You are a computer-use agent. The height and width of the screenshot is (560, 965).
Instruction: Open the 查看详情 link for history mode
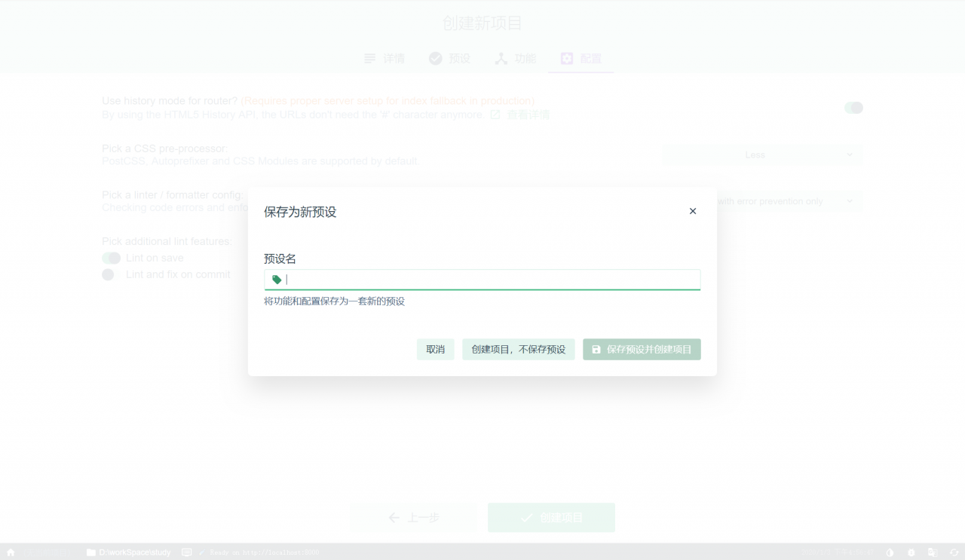coord(520,115)
